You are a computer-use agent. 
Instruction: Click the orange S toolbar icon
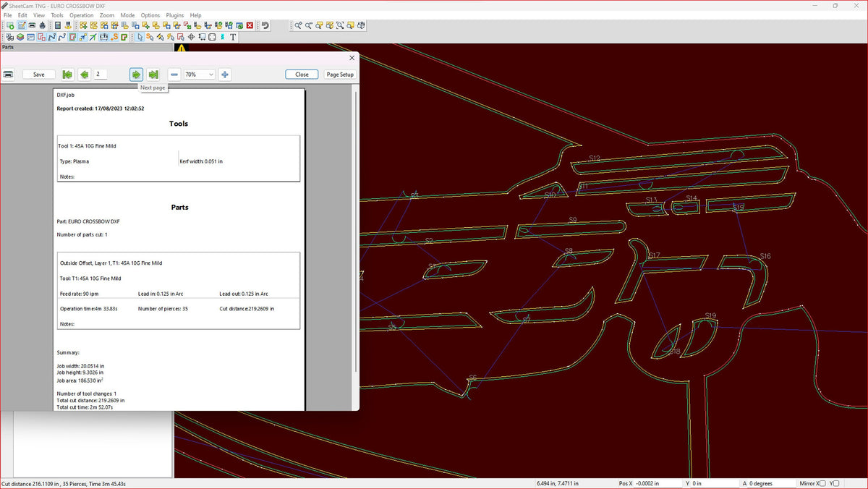pyautogui.click(x=114, y=37)
